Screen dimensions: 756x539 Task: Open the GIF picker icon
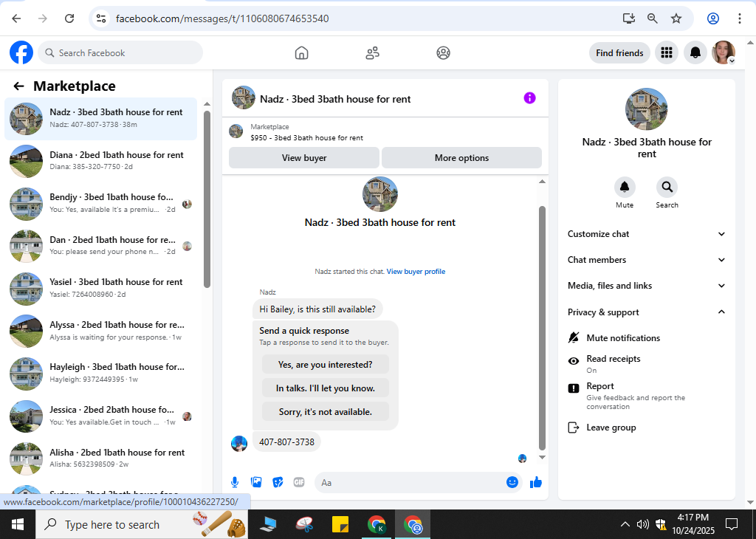(x=299, y=482)
